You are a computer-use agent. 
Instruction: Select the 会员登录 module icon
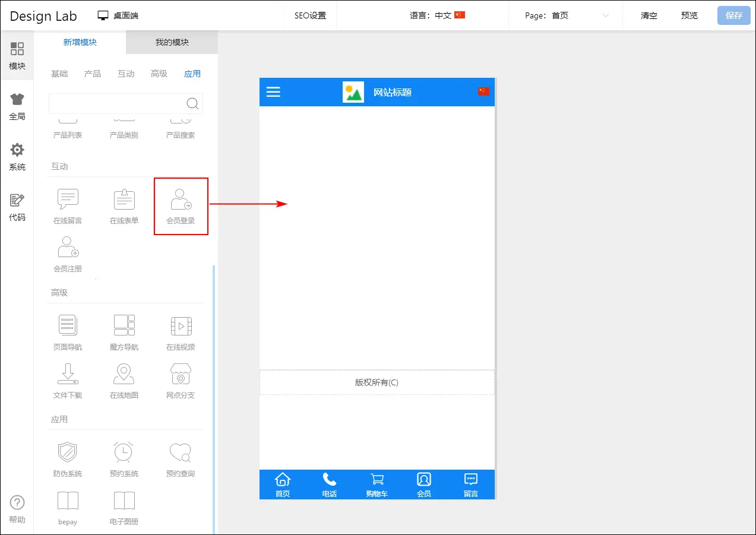pyautogui.click(x=181, y=200)
